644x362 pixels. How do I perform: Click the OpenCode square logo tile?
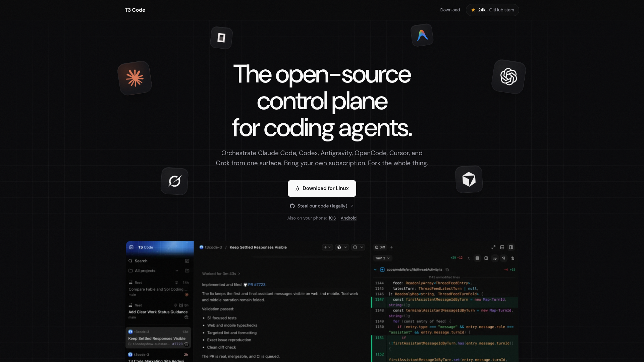pos(221,38)
